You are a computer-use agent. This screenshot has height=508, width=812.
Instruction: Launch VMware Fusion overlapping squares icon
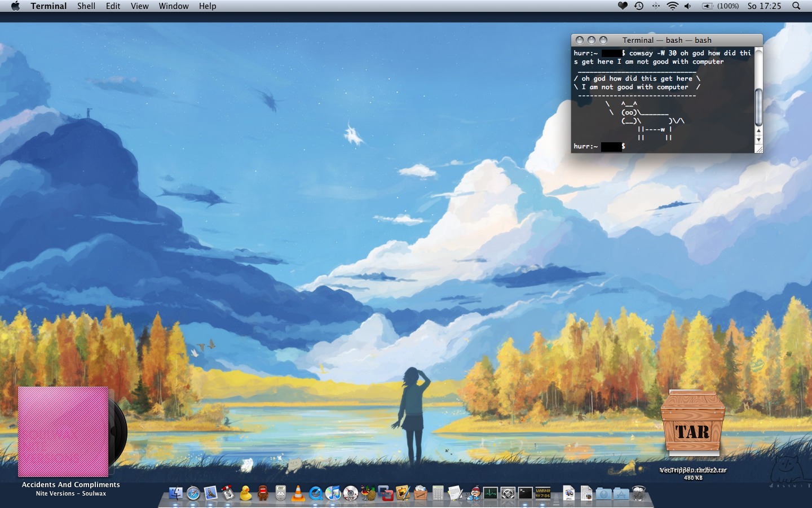386,493
